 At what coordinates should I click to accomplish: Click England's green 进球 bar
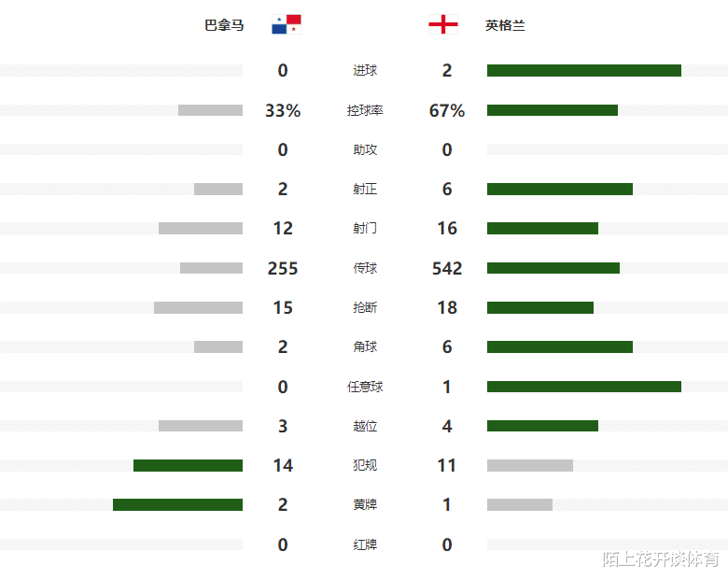[584, 71]
